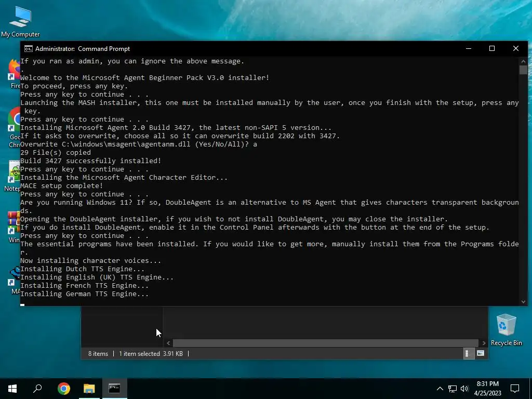Open the notification center icon
Viewport: 532px width, 399px height.
coord(515,389)
